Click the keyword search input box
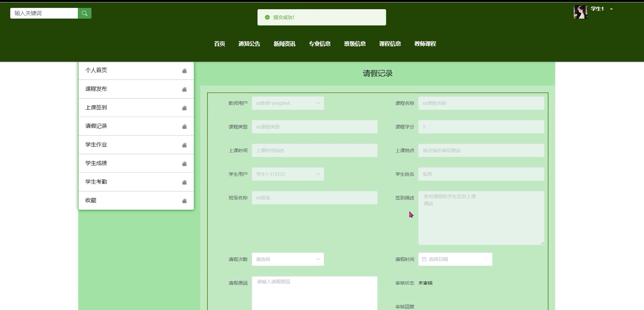Screen dimensions: 644x310 click(x=44, y=13)
